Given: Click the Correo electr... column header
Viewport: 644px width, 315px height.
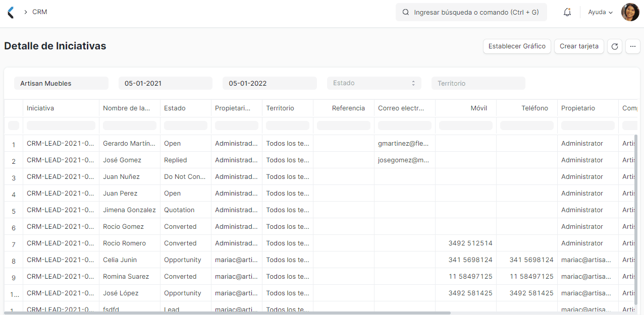Looking at the screenshot, I should click(405, 108).
